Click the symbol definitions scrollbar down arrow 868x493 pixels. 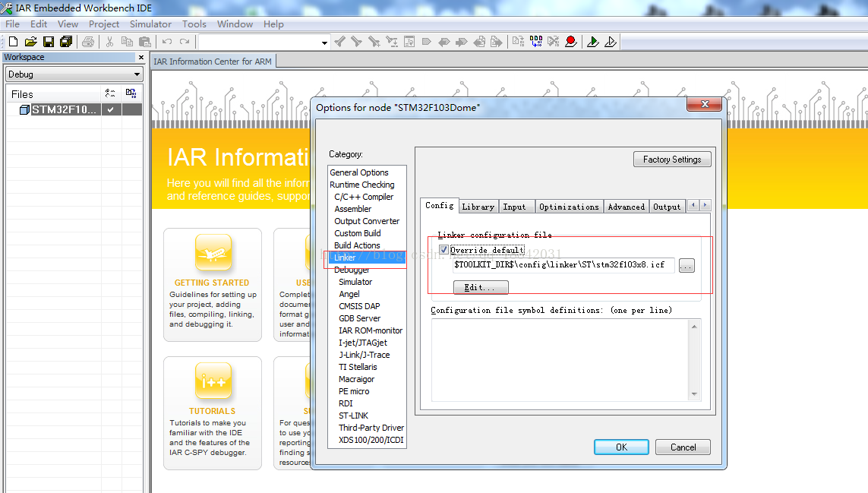coord(694,393)
